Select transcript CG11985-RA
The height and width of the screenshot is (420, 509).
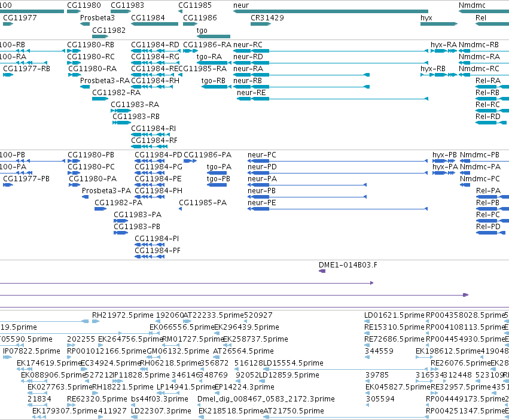click(203, 69)
